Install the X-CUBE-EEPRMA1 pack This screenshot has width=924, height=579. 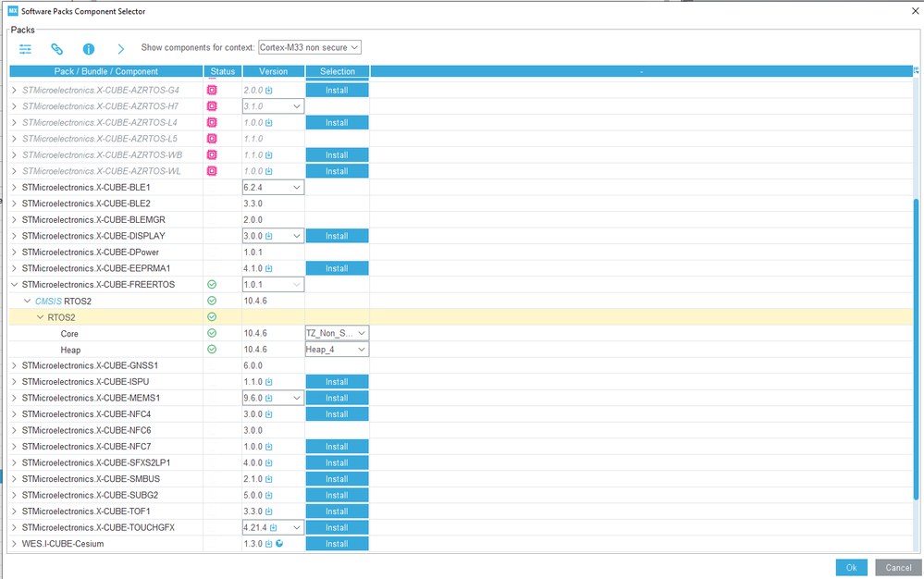coord(337,268)
